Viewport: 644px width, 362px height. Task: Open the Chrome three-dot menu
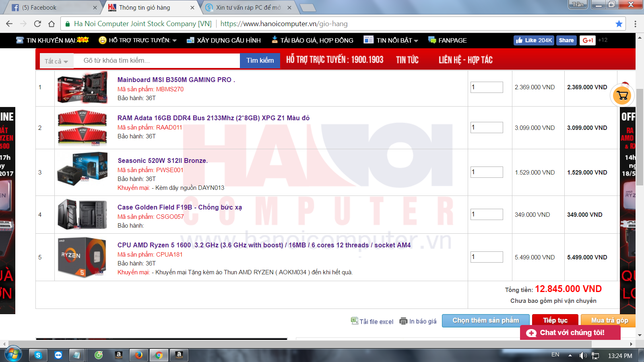(x=635, y=24)
